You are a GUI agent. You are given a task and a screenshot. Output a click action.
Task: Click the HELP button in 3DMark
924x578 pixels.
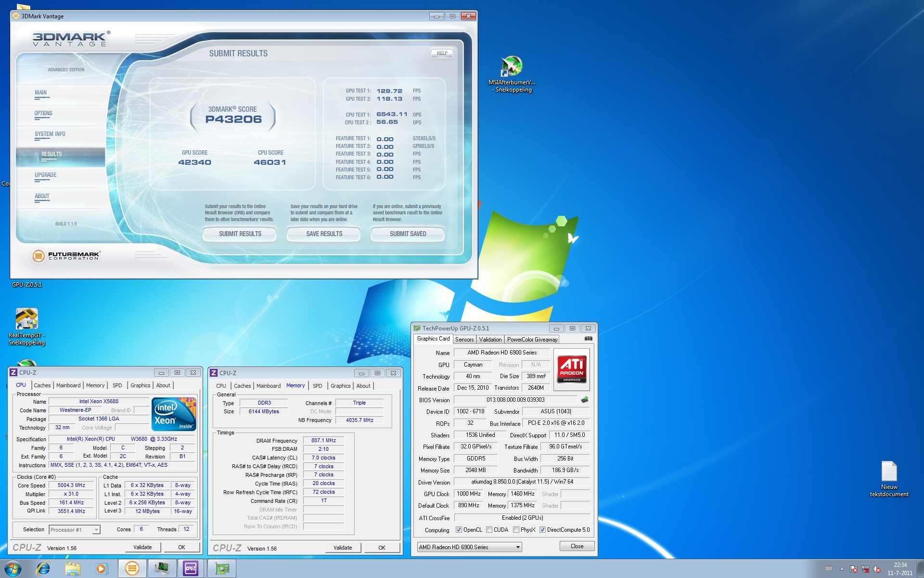(x=442, y=53)
